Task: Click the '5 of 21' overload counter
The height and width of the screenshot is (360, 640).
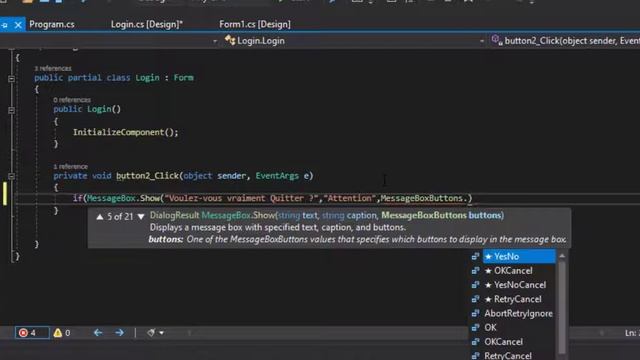Action: point(120,217)
